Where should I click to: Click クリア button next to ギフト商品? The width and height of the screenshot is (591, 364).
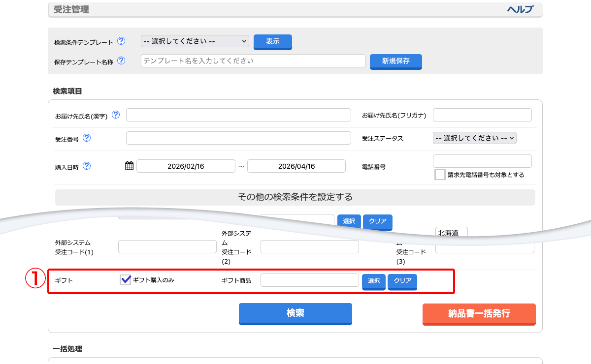click(x=402, y=281)
